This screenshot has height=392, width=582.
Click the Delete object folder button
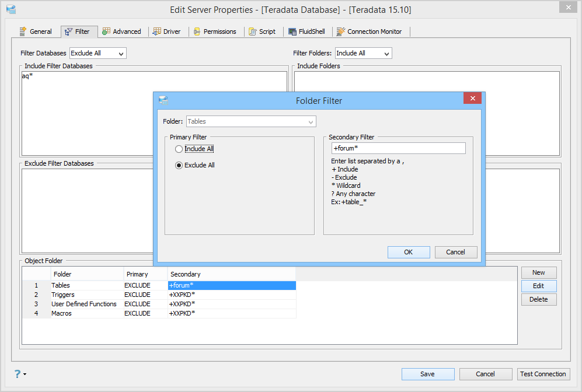tap(539, 299)
